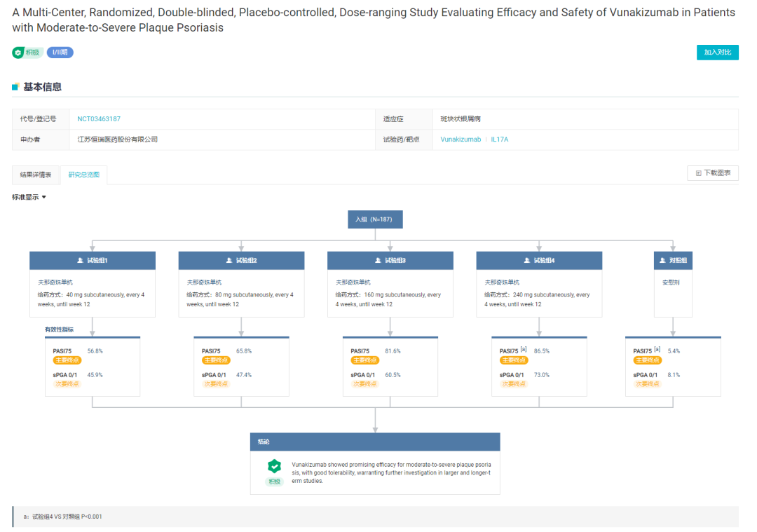Click person icon in 试验组4 header
The height and width of the screenshot is (532, 757).
tap(527, 260)
